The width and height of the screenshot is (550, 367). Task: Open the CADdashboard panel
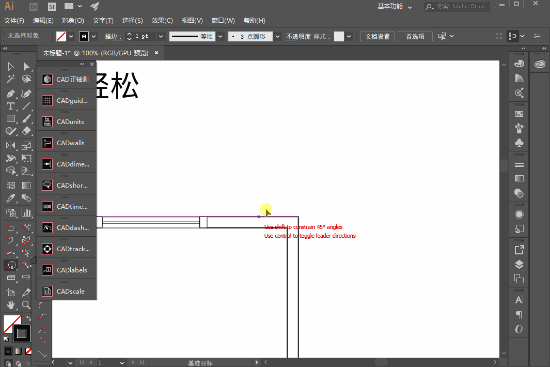coord(67,228)
